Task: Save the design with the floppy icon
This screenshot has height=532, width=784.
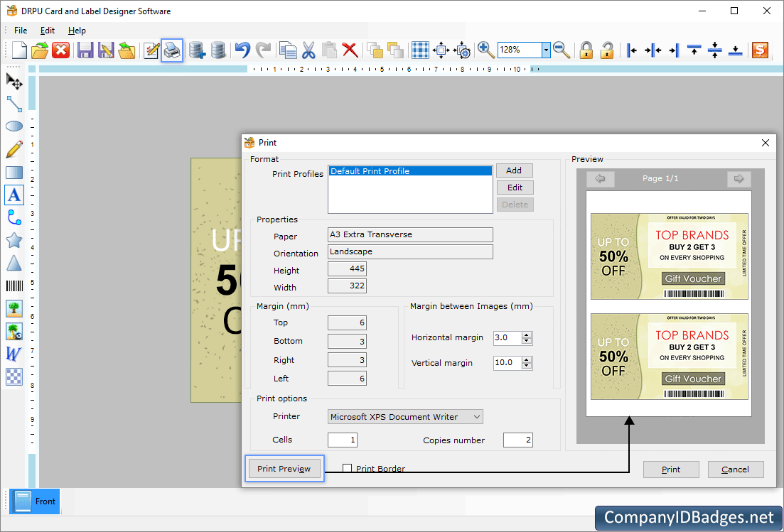Action: (x=85, y=50)
